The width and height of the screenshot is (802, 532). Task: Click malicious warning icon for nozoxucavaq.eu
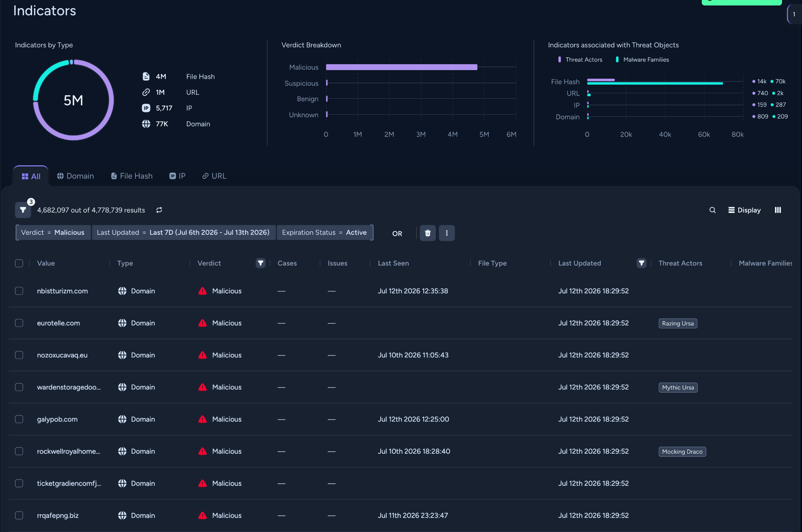coord(202,355)
